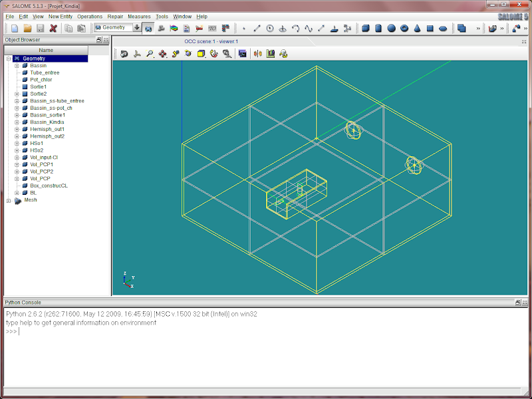This screenshot has width=532, height=399.
Task: Click the Name column header
Action: pos(46,50)
